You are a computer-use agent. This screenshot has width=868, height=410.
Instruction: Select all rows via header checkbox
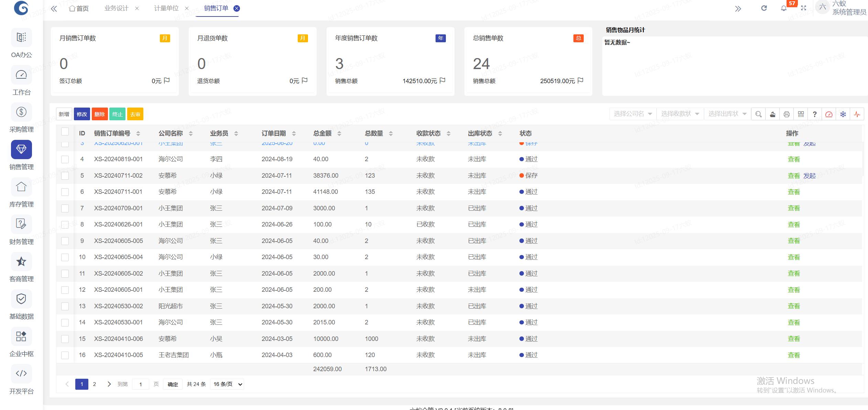coord(65,131)
